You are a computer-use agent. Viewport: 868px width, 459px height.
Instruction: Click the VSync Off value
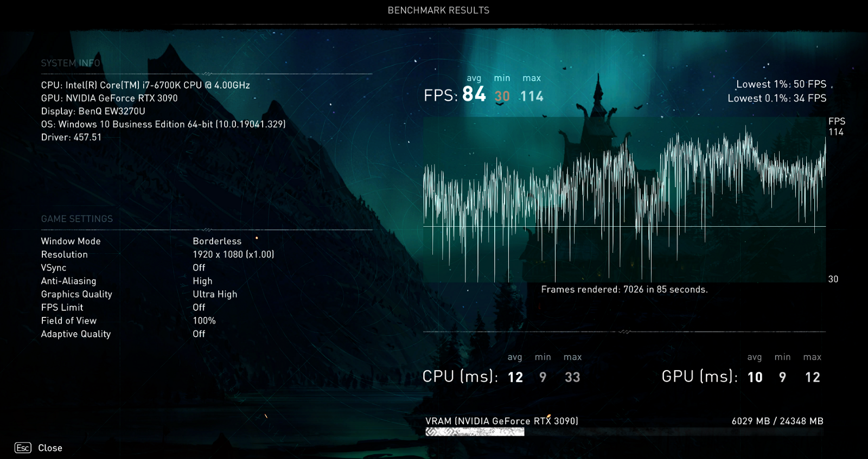coord(199,267)
